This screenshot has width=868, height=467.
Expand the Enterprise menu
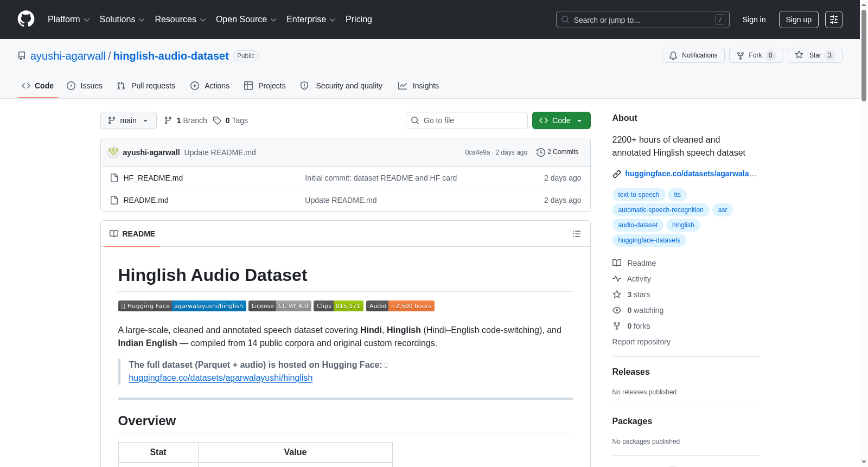pyautogui.click(x=311, y=20)
